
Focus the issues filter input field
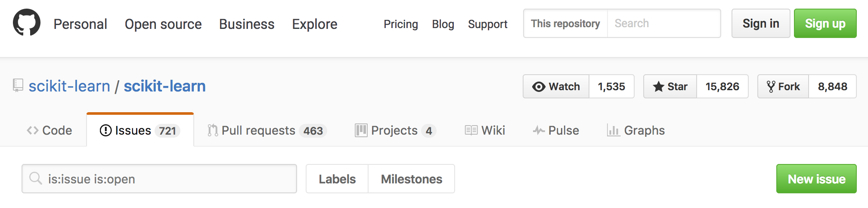[x=168, y=179]
